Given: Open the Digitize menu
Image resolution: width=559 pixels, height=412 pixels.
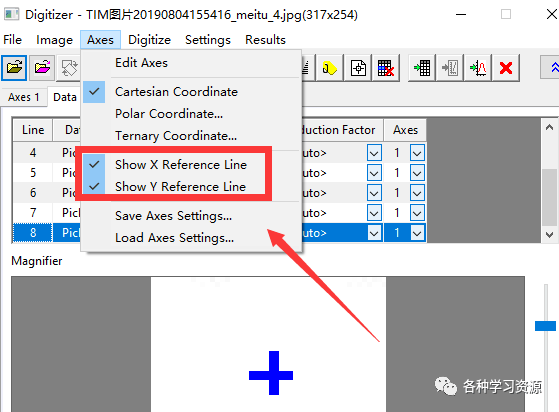Looking at the screenshot, I should pyautogui.click(x=149, y=40).
